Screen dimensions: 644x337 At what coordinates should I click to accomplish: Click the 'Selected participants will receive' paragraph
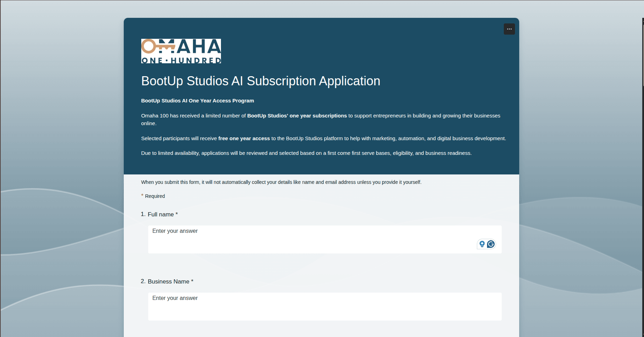click(x=323, y=138)
